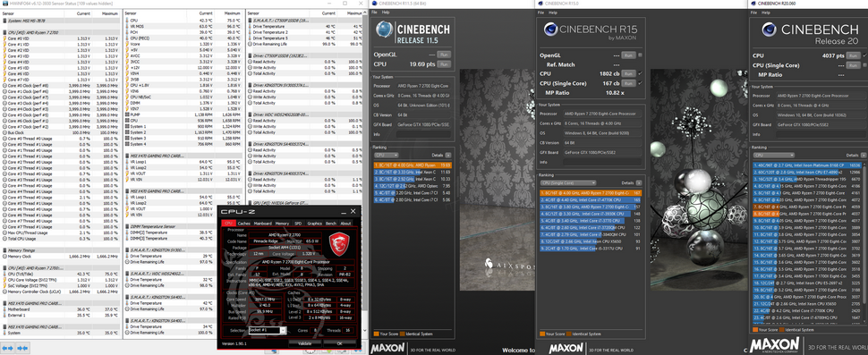This screenshot has height=355, width=868.
Task: Select AMD Ryzen 19.69 ranking row in R11.5
Action: tap(413, 165)
